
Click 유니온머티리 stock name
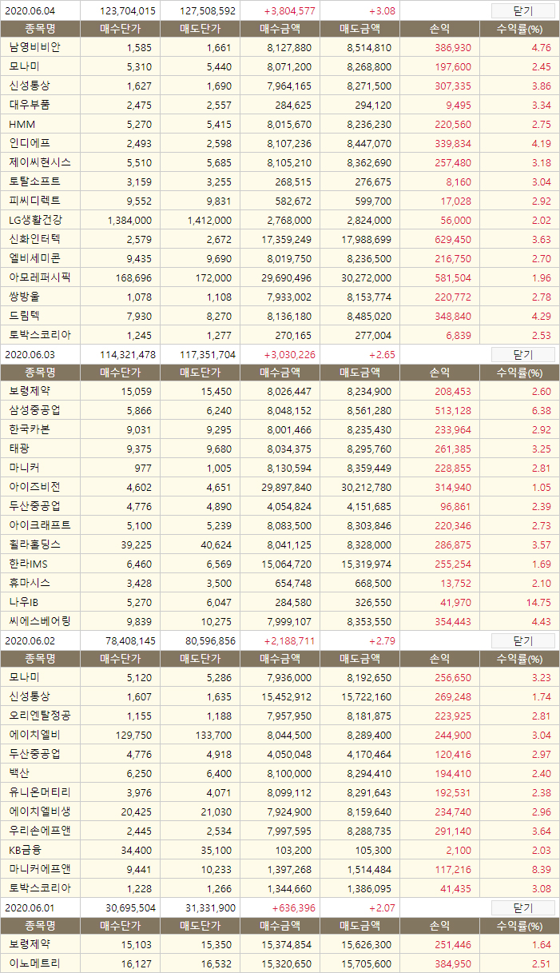[40, 792]
